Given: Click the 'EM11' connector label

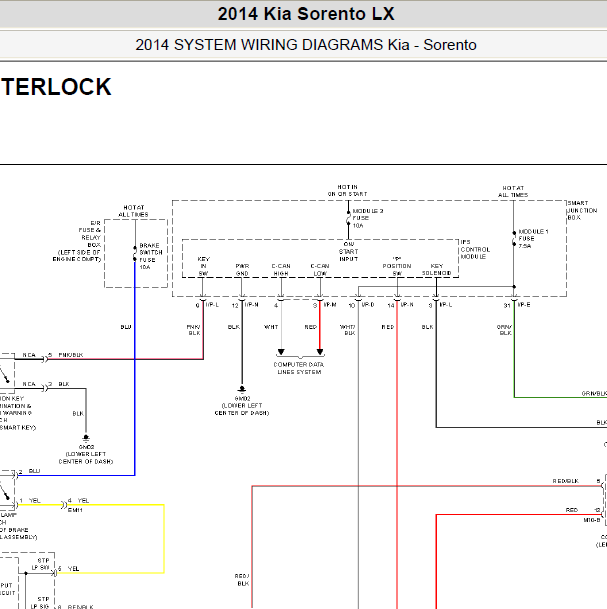Looking at the screenshot, I should [75, 510].
